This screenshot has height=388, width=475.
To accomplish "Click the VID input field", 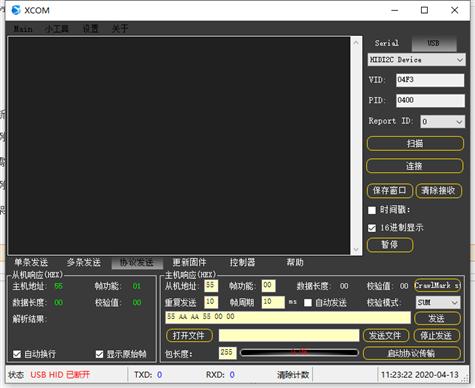I will tap(430, 80).
